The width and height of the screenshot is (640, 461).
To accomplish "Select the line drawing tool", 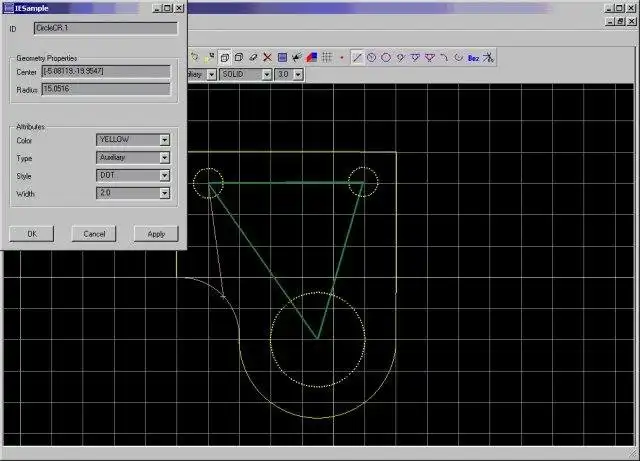I will coord(357,58).
